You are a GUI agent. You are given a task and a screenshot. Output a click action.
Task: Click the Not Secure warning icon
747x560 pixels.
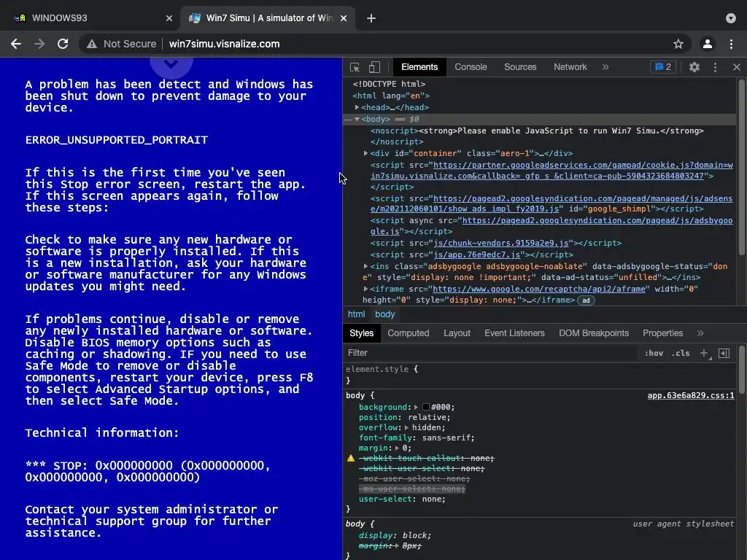(92, 44)
